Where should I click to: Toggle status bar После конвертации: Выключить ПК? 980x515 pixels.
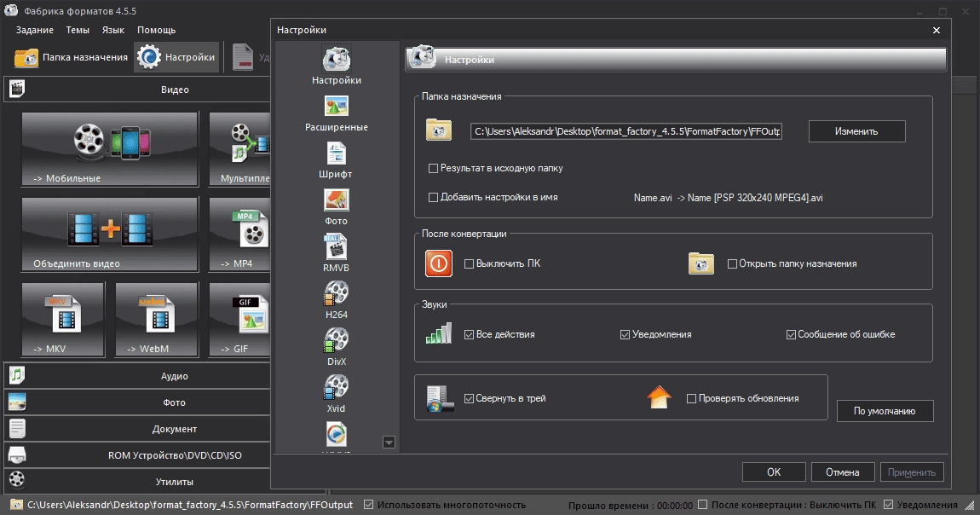coord(702,505)
